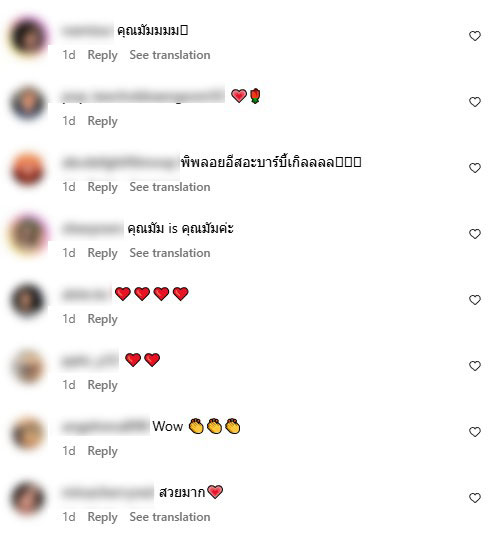
Task: Open avatar of the 'Wow' commenter
Action: (x=28, y=433)
